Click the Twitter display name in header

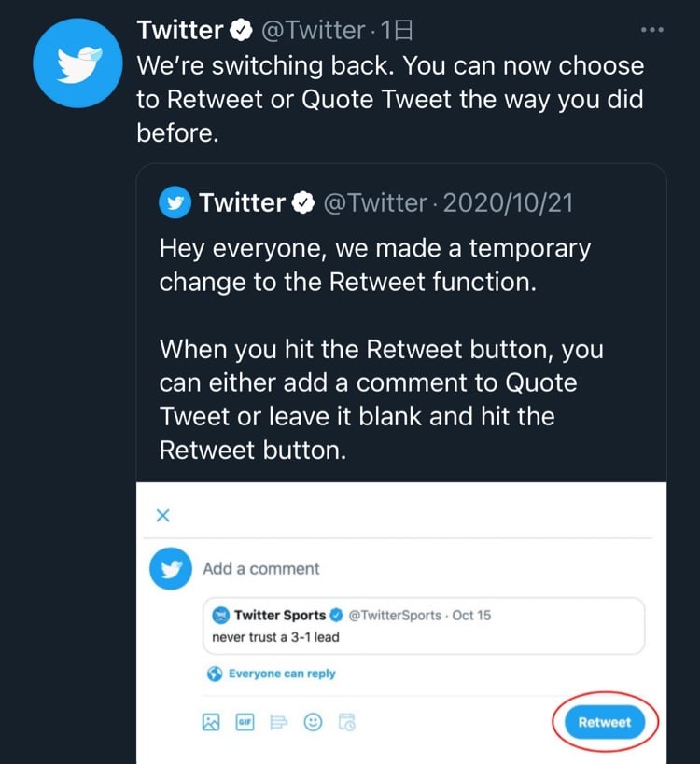click(180, 31)
